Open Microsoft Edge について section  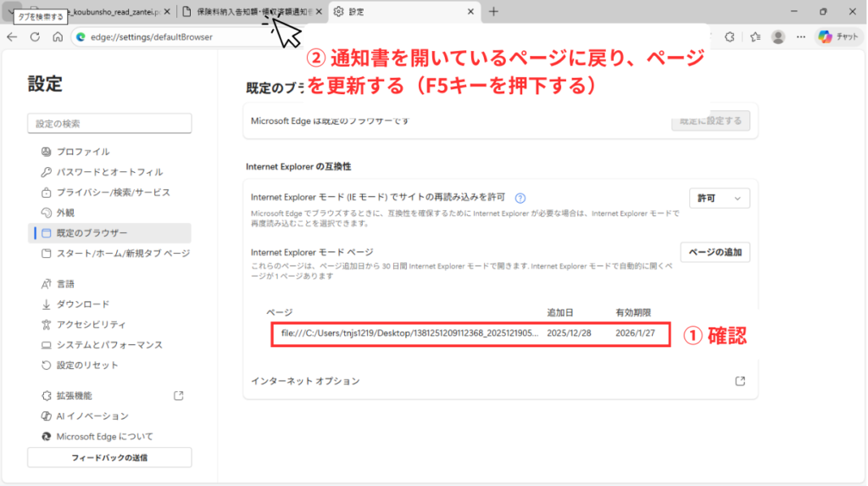coord(109,437)
